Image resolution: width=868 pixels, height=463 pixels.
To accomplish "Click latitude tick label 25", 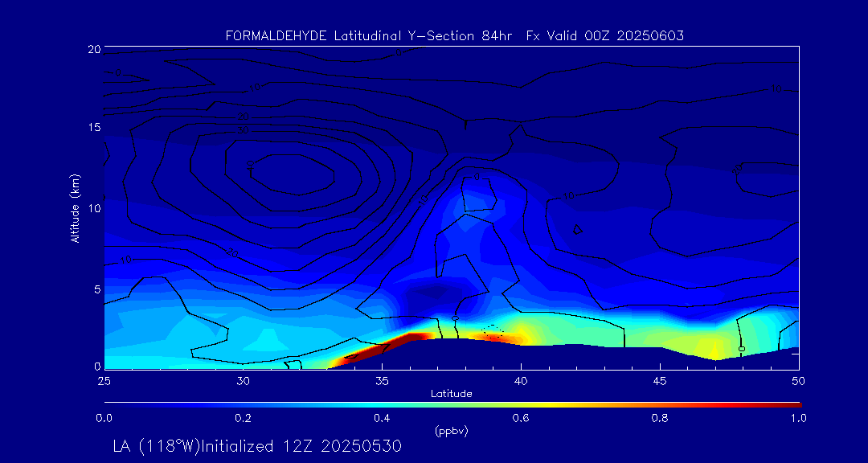I will point(104,380).
